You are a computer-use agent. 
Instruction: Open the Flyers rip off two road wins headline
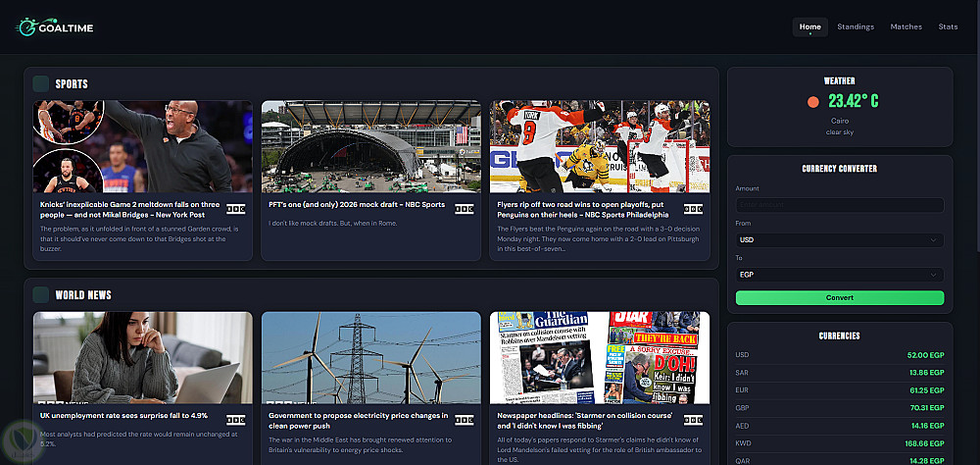point(582,210)
